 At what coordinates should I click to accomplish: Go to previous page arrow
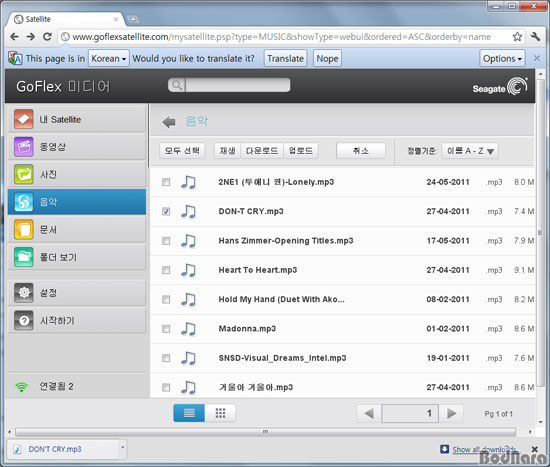coord(369,413)
